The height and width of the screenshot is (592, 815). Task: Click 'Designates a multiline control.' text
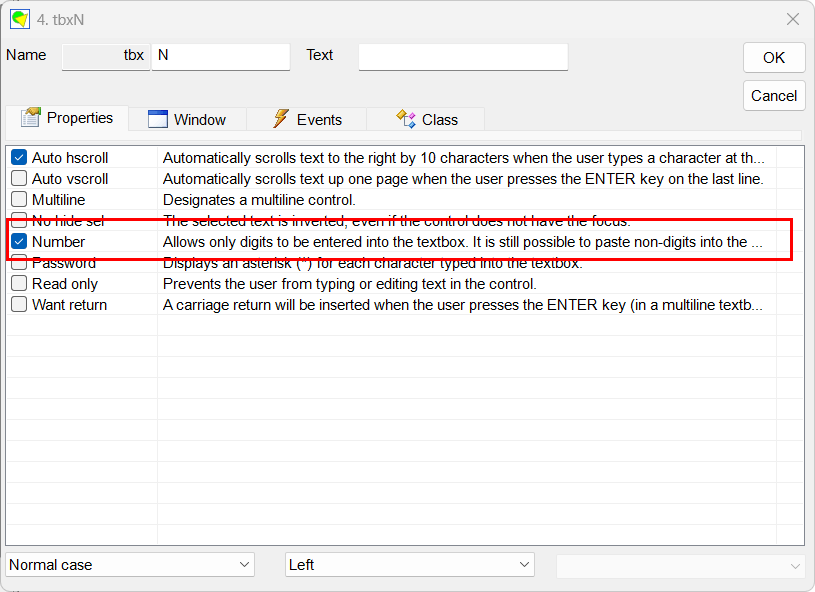coord(259,200)
